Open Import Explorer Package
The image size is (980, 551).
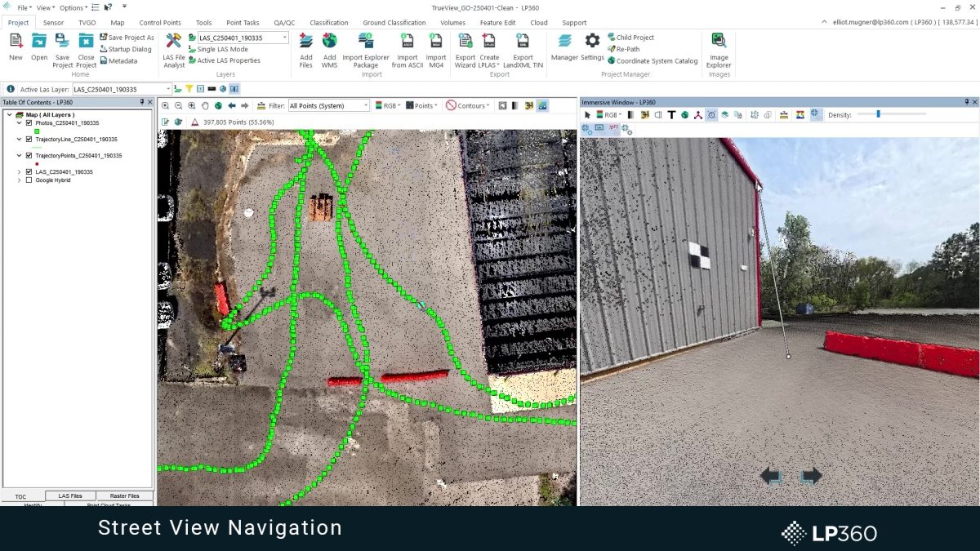tap(366, 49)
